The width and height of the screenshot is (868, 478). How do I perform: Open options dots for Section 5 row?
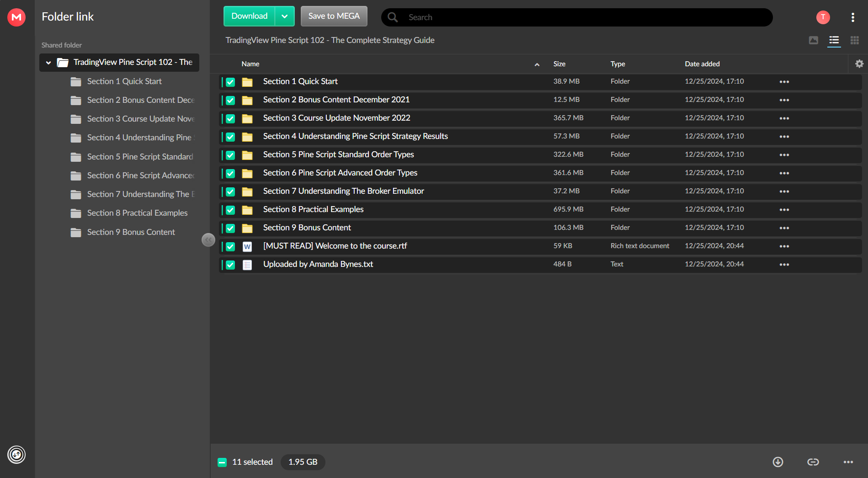(784, 155)
